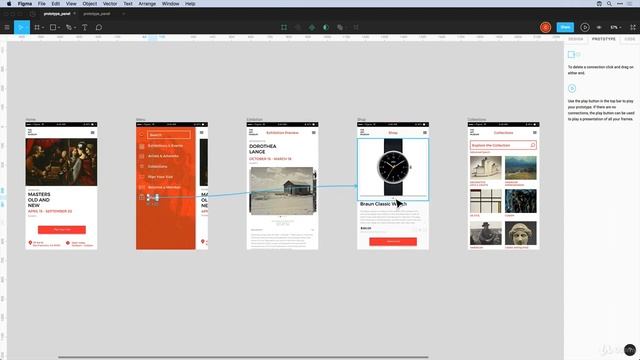
Task: Click the Boolean operations icon
Action: 340,27
